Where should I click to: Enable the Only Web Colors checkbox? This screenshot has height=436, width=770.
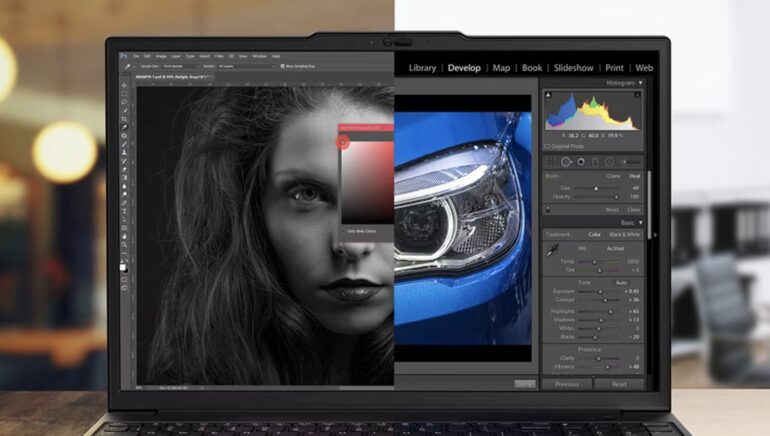click(x=344, y=230)
